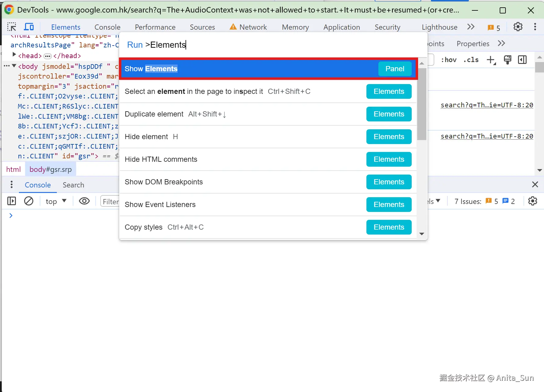
Task: Toggle the computed styles sidebar icon
Action: [522, 60]
